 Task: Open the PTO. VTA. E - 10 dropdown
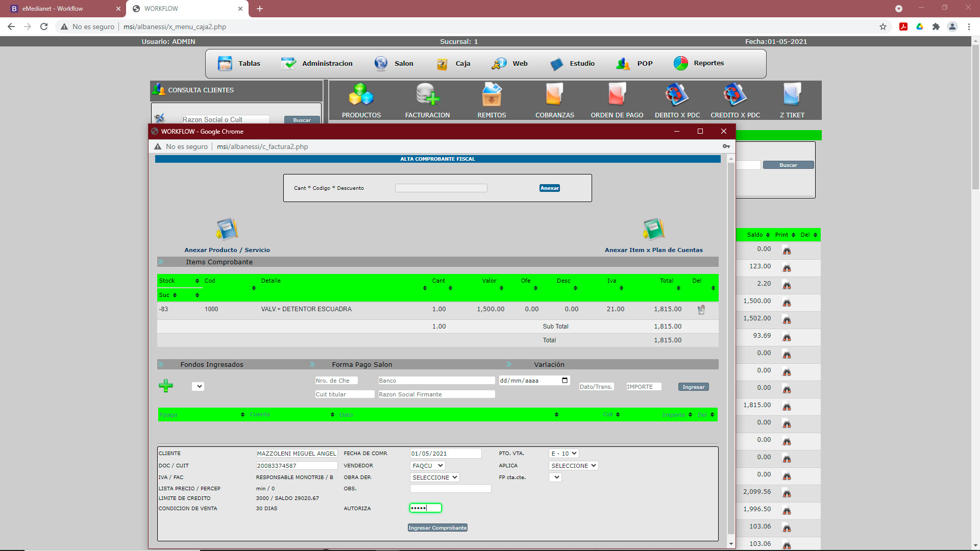564,454
